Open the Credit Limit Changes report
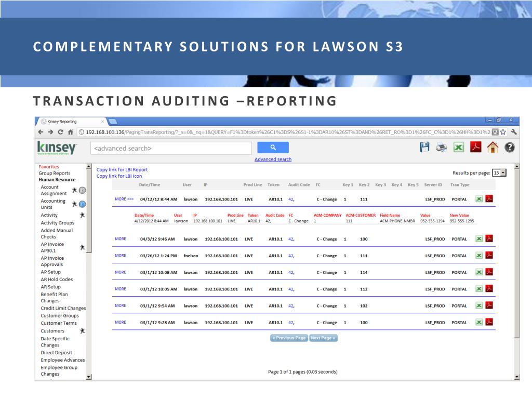This screenshot has height=399, width=532. 63,308
